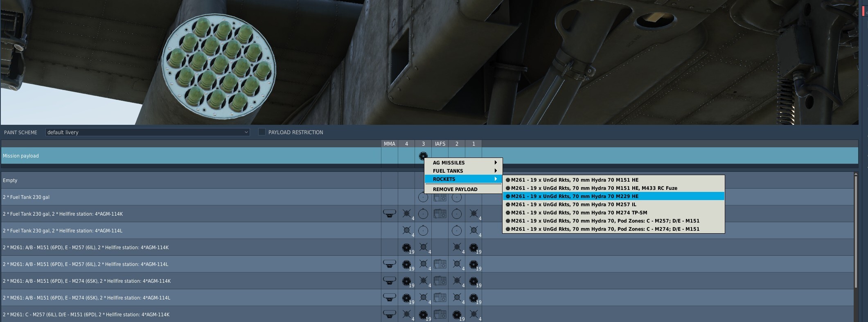Image resolution: width=868 pixels, height=322 pixels.
Task: Open the Paint Scheme livery dropdown
Action: coord(147,132)
